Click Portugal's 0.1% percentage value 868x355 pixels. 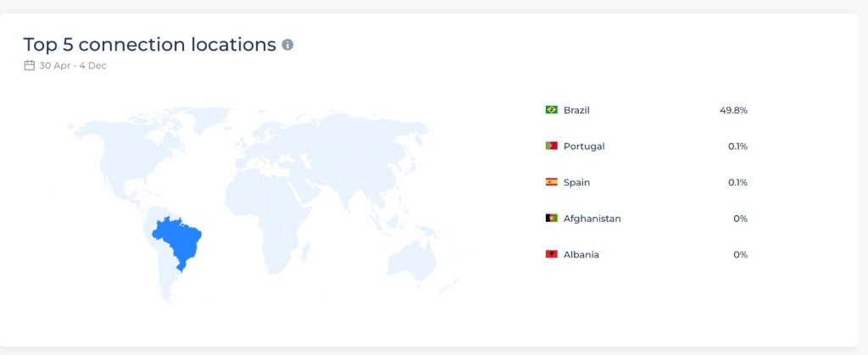tap(737, 147)
